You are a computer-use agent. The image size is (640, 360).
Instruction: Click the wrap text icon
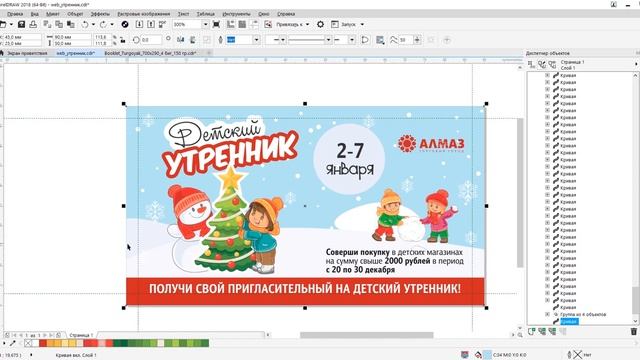(x=380, y=40)
